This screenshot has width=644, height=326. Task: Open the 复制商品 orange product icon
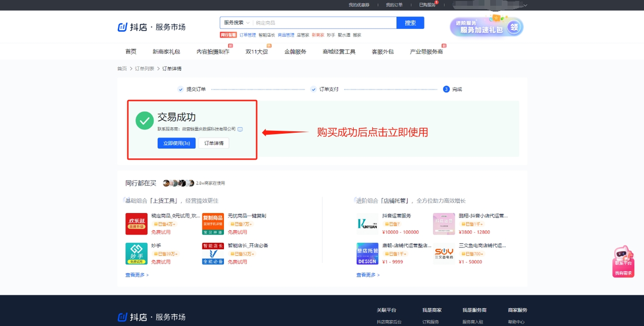tap(213, 224)
